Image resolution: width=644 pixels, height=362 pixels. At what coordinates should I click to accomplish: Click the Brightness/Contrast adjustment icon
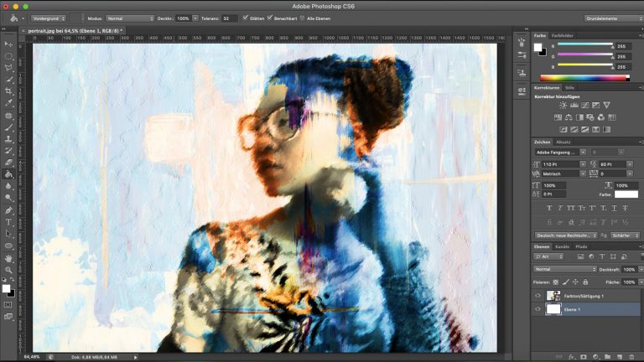click(x=563, y=105)
